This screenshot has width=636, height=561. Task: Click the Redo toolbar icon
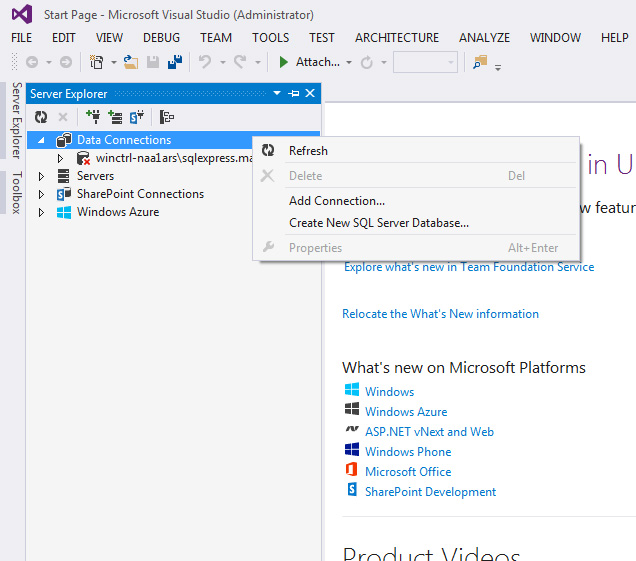(x=240, y=62)
